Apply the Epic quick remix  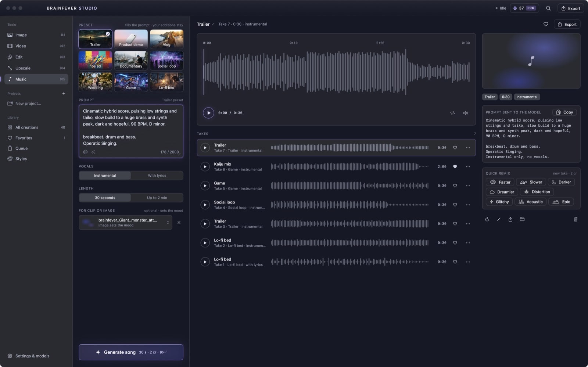pos(561,202)
